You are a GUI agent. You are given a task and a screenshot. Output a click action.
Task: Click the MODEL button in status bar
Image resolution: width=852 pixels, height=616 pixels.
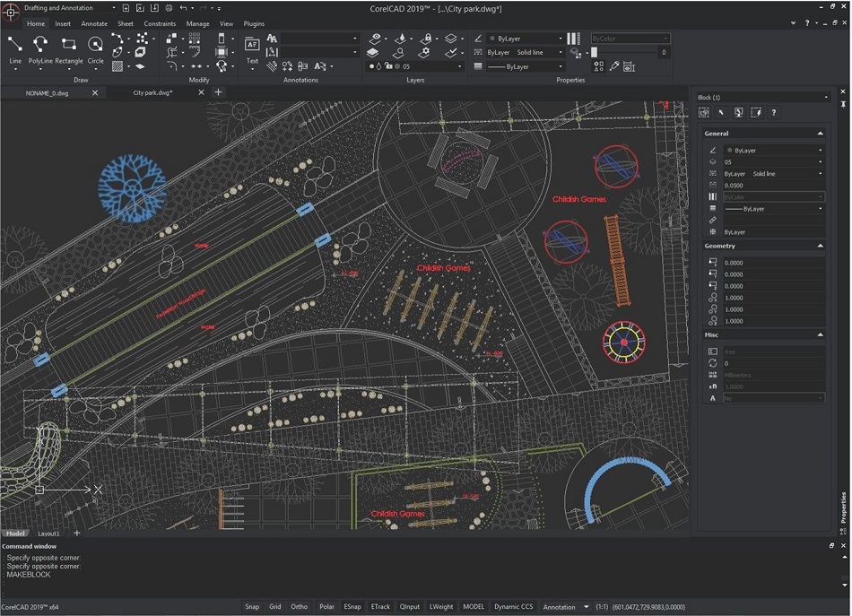click(x=474, y=607)
